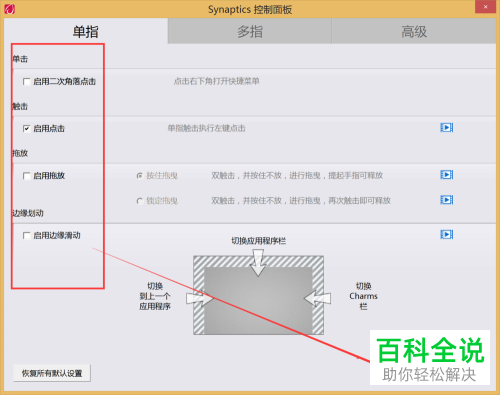This screenshot has height=395, width=500.
Task: Tick the 启用拖放 checkbox
Action: 26,176
